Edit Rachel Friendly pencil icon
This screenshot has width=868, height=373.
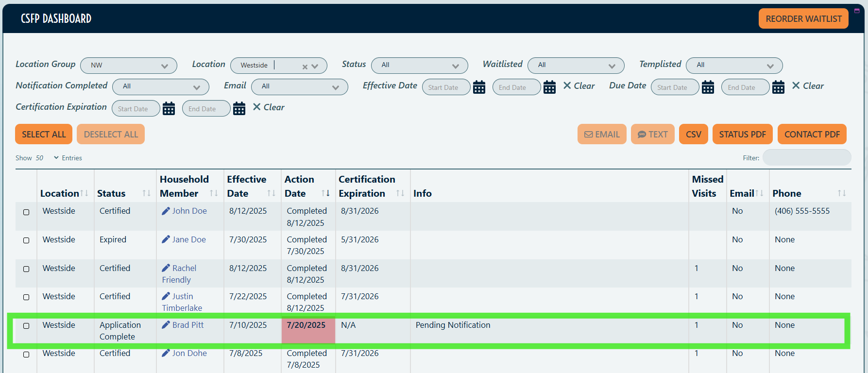166,268
